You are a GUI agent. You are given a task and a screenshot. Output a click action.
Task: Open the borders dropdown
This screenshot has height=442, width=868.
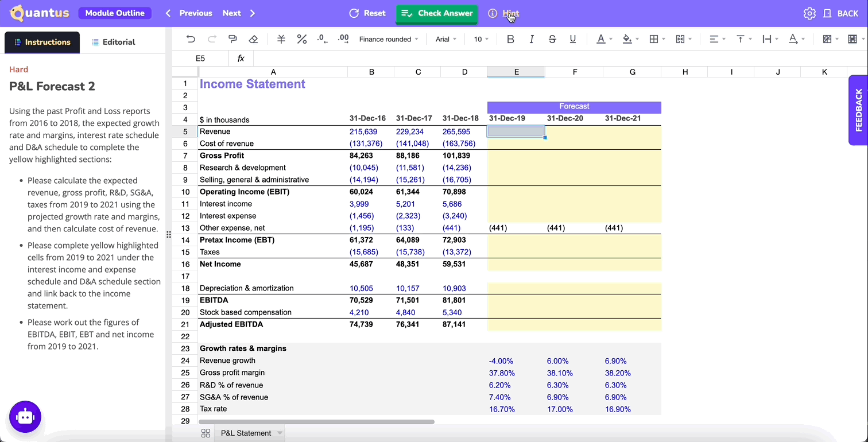(x=657, y=39)
